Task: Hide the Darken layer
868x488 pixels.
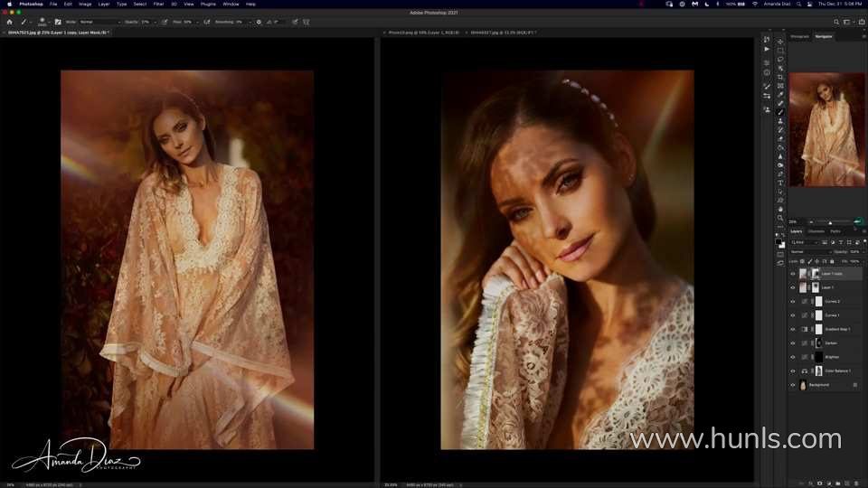Action: coord(793,343)
